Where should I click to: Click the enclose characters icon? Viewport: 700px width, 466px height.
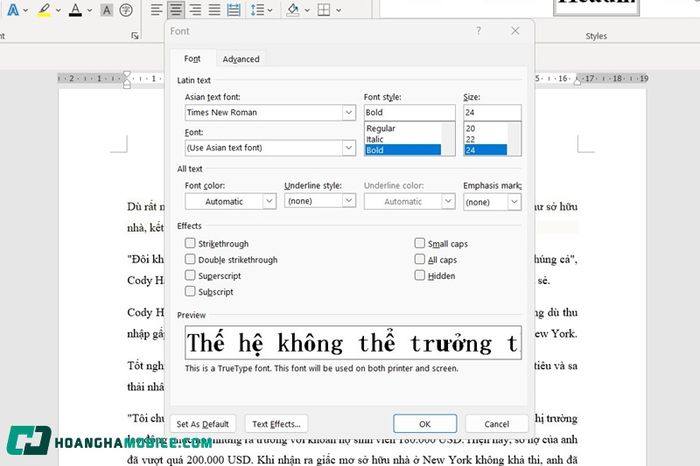tap(126, 10)
